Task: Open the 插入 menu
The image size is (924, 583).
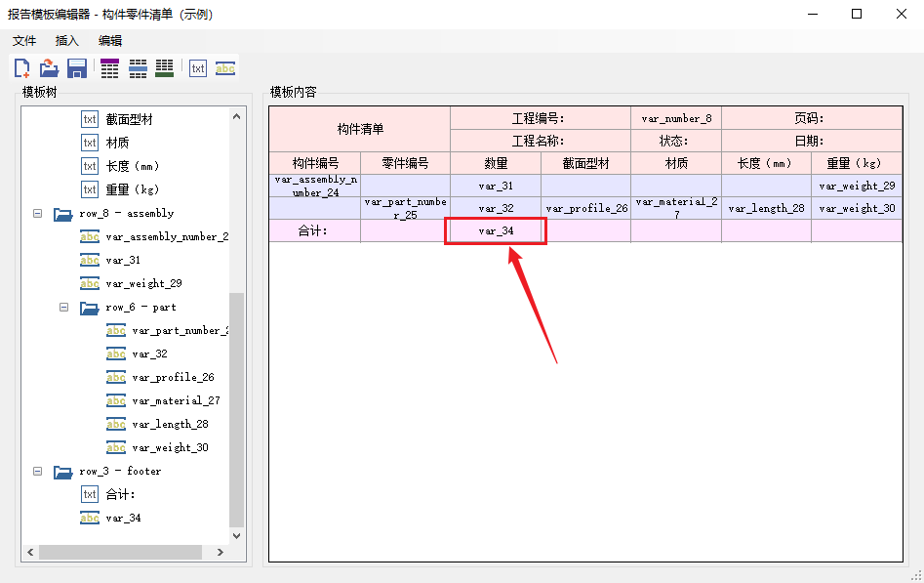Action: (66, 41)
